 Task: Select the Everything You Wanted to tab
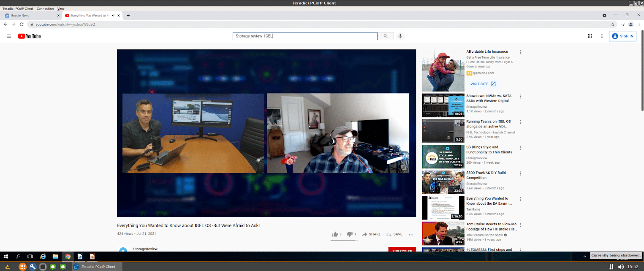[x=89, y=15]
